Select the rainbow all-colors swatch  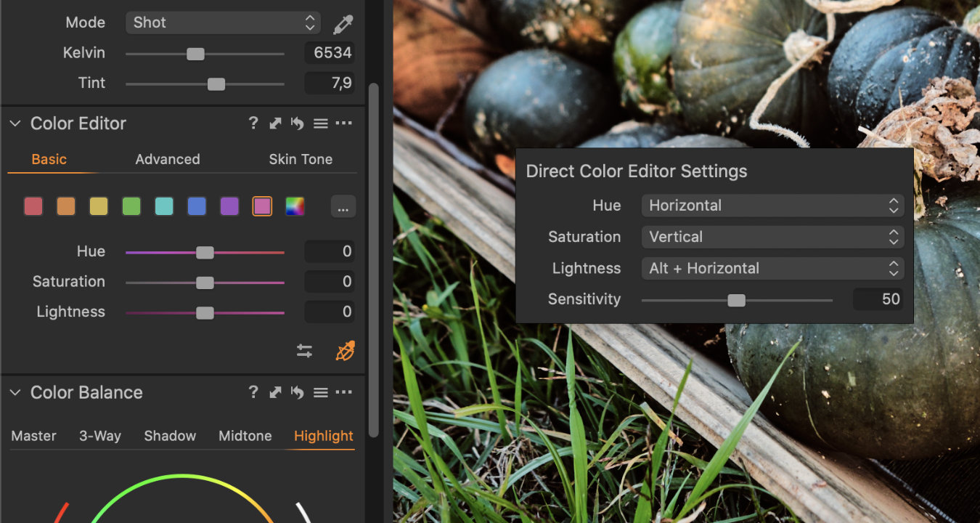click(x=295, y=207)
